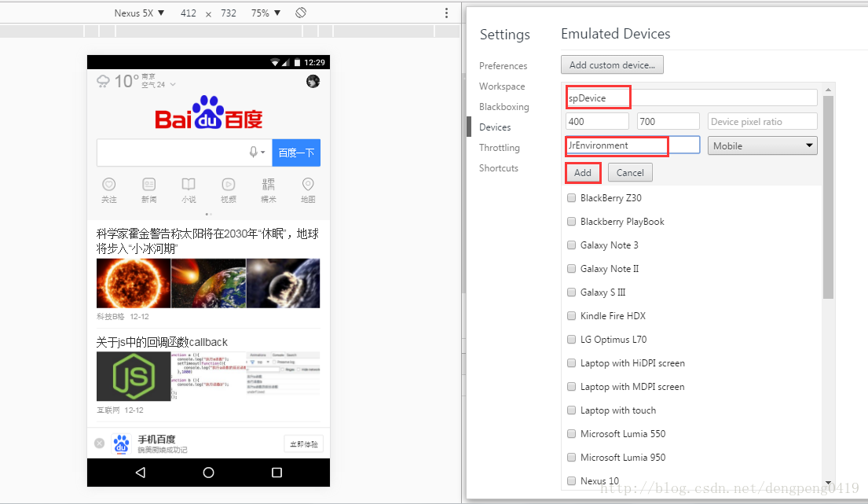The image size is (868, 504).
Task: Tap the 地图 map pin icon
Action: pos(309,185)
